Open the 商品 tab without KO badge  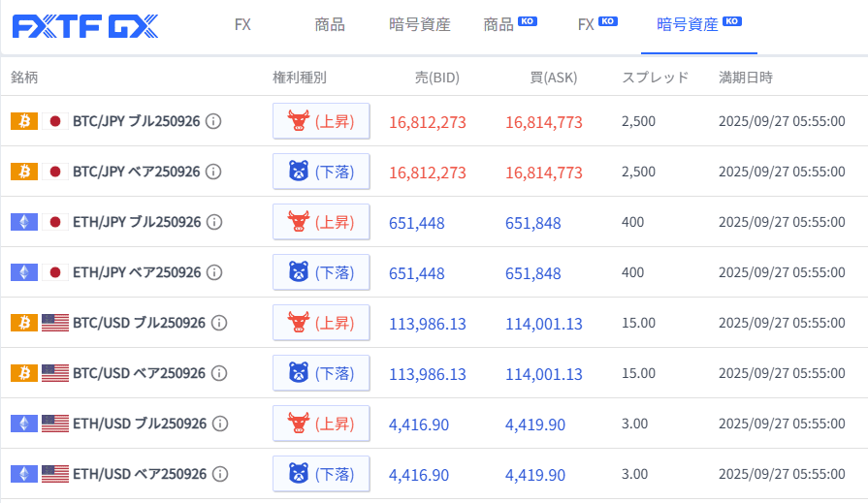(330, 25)
